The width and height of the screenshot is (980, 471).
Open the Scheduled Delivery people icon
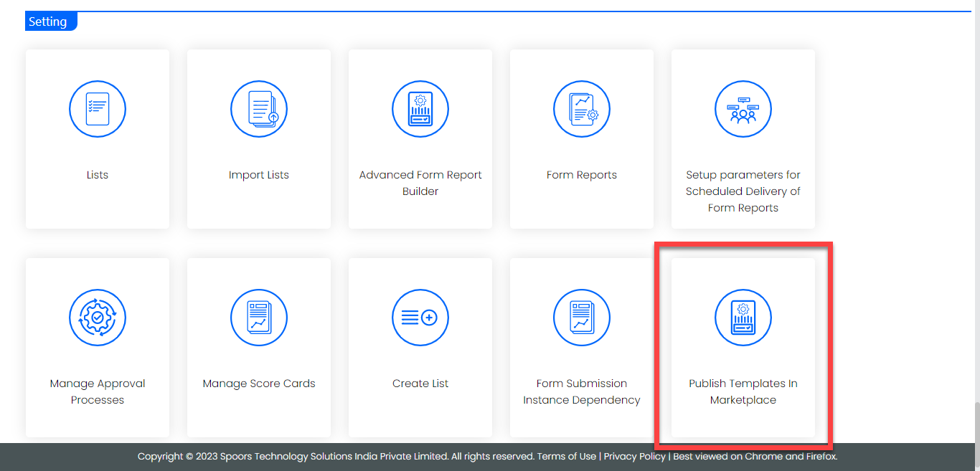pyautogui.click(x=743, y=109)
